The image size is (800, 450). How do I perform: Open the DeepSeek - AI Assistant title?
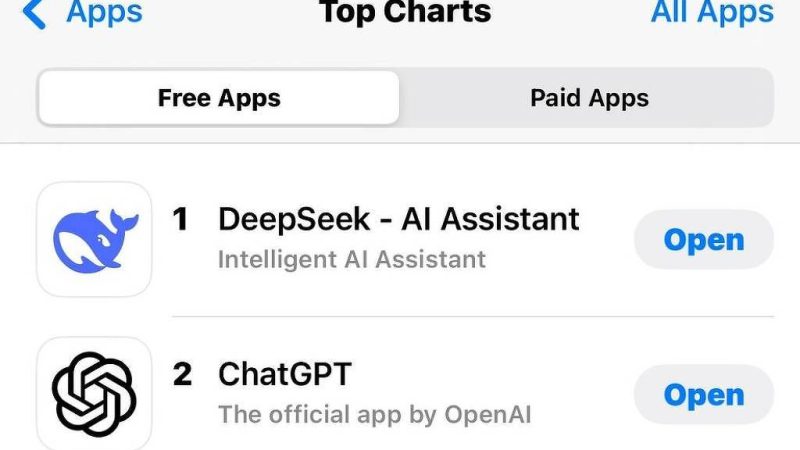click(x=398, y=219)
